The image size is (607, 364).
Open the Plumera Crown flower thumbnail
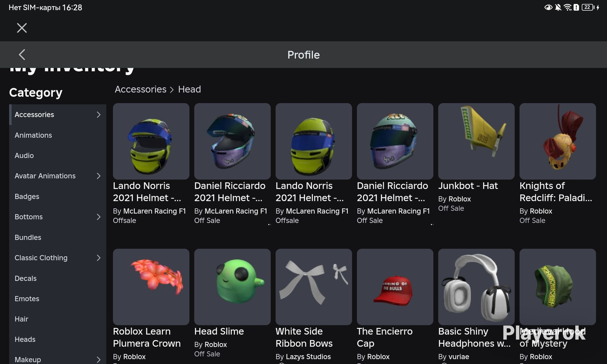coord(151,287)
